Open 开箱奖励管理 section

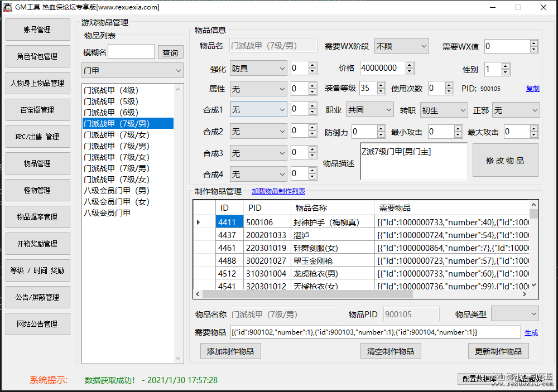coord(38,244)
